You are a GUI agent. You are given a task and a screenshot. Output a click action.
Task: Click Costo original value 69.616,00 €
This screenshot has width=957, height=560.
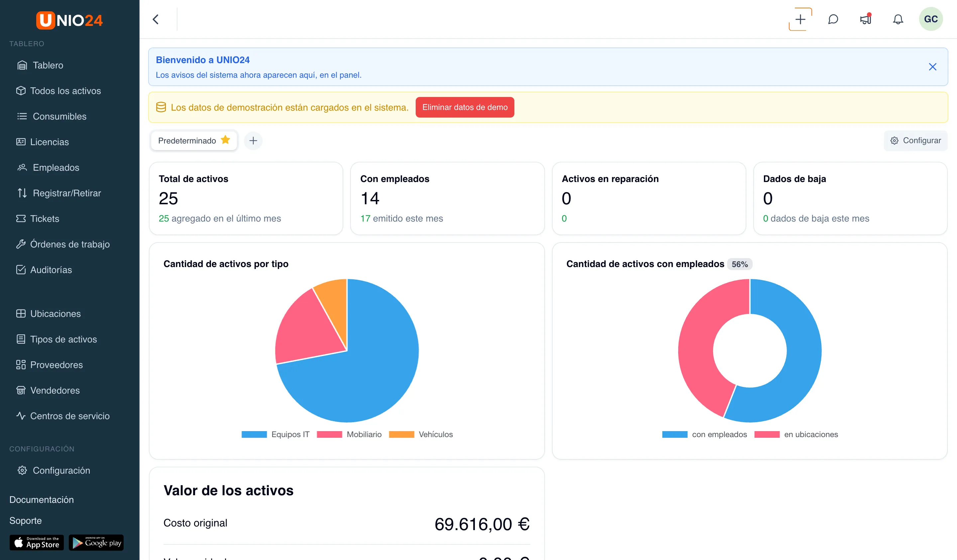point(482,524)
